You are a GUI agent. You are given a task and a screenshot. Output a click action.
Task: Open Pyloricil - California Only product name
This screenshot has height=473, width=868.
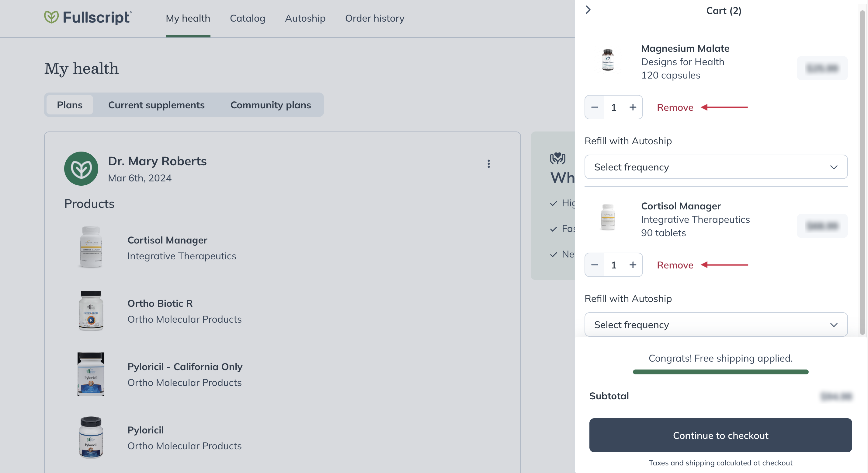185,367
